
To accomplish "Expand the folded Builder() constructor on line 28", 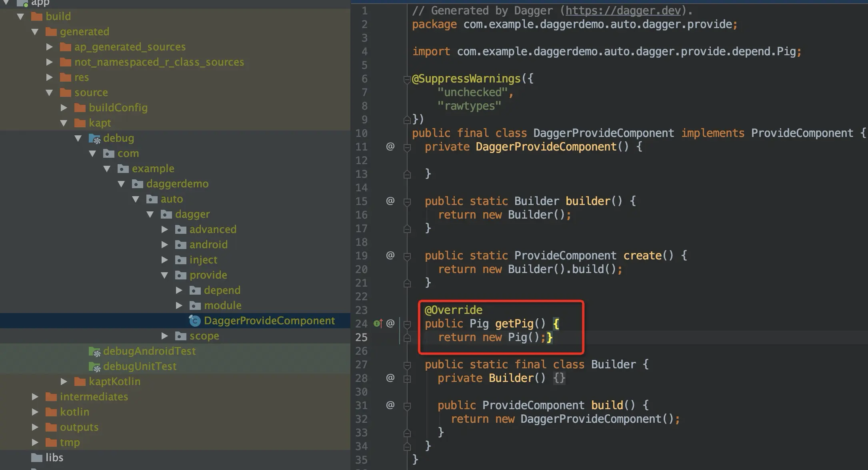I will click(x=407, y=379).
